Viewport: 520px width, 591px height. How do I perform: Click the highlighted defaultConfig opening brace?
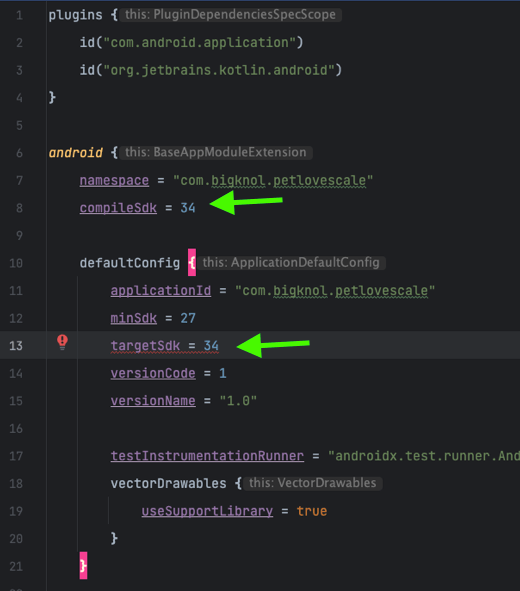192,262
